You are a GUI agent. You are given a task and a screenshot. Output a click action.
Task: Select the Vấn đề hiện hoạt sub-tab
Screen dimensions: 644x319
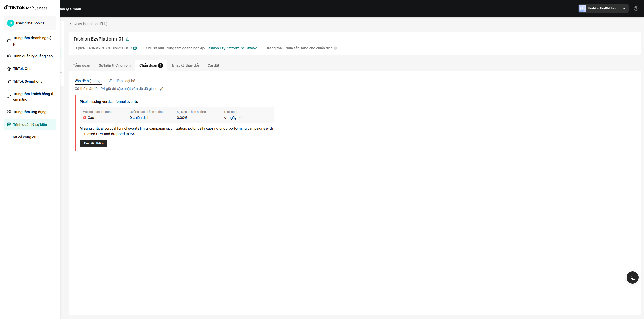click(x=88, y=81)
